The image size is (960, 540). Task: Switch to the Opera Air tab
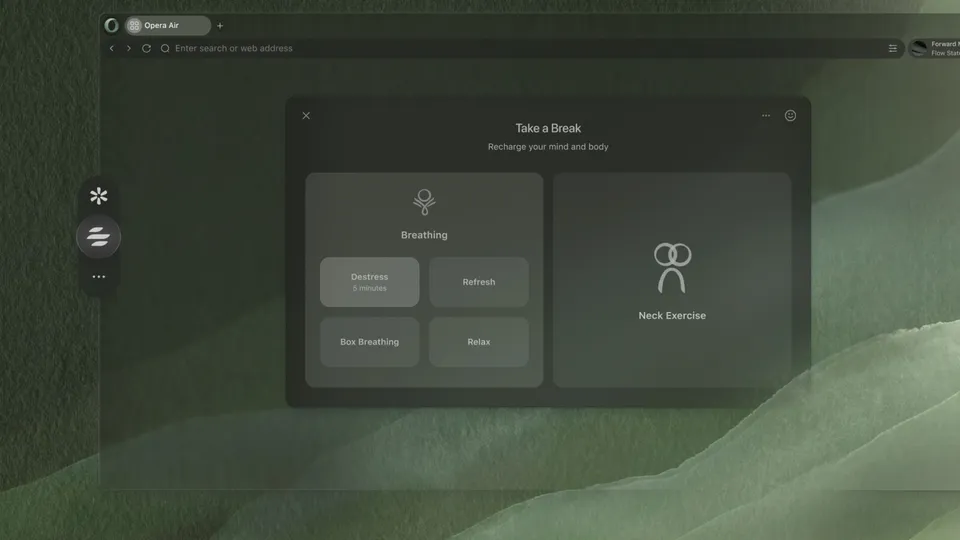tap(168, 25)
